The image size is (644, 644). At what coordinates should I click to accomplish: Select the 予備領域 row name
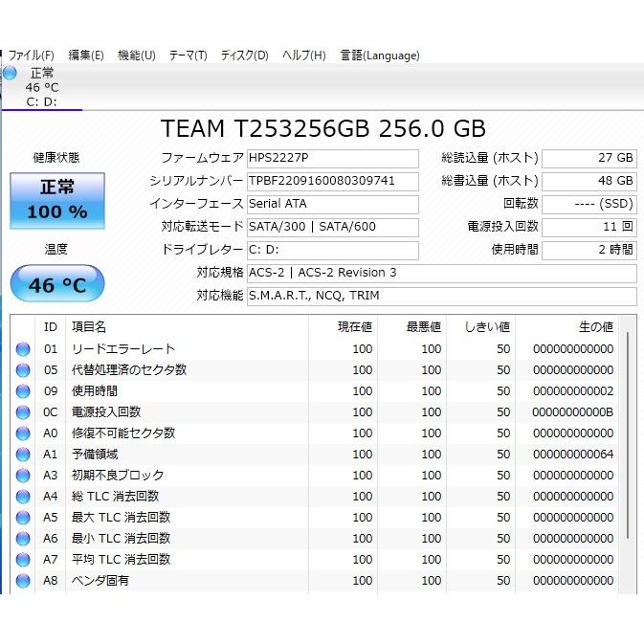click(95, 455)
